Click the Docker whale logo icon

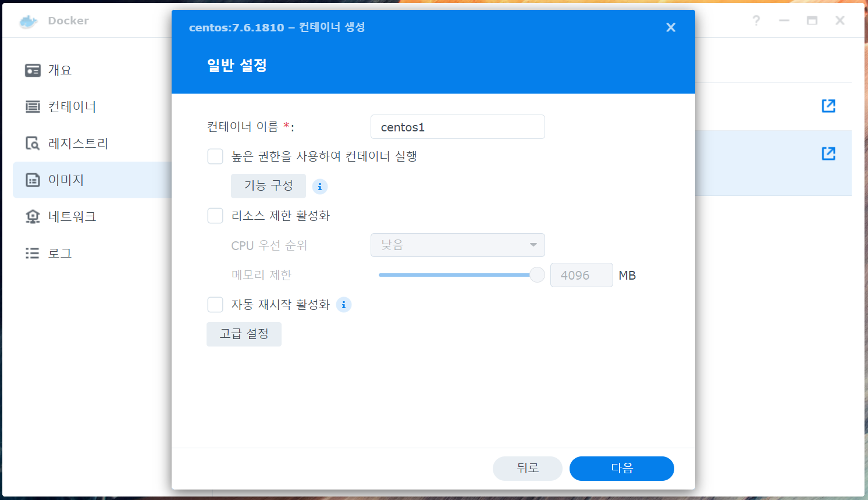[x=28, y=22]
